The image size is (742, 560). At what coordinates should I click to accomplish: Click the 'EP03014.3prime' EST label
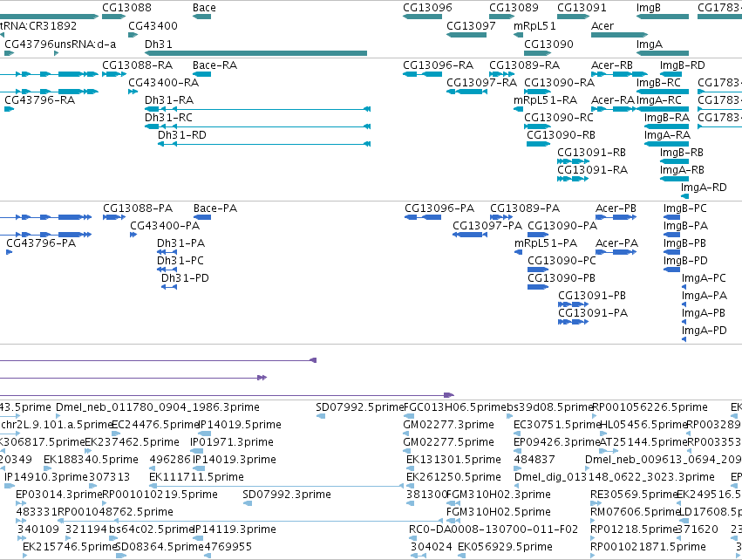click(x=59, y=495)
